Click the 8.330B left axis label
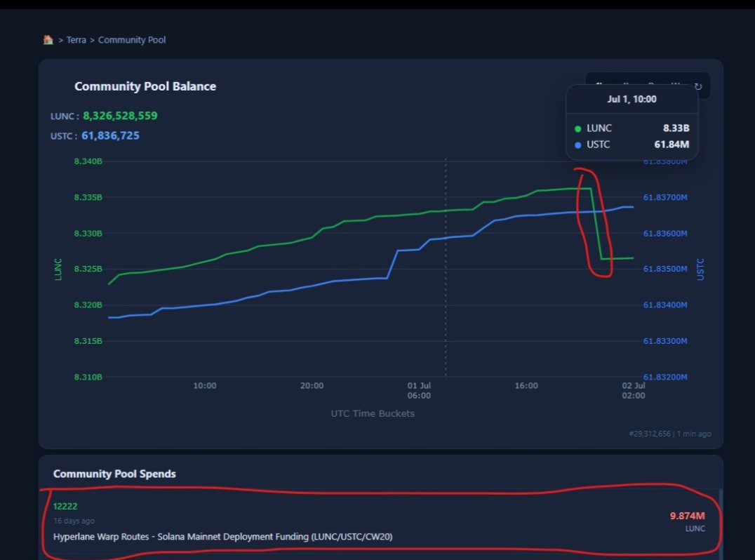Image resolution: width=755 pixels, height=560 pixels. tap(88, 234)
